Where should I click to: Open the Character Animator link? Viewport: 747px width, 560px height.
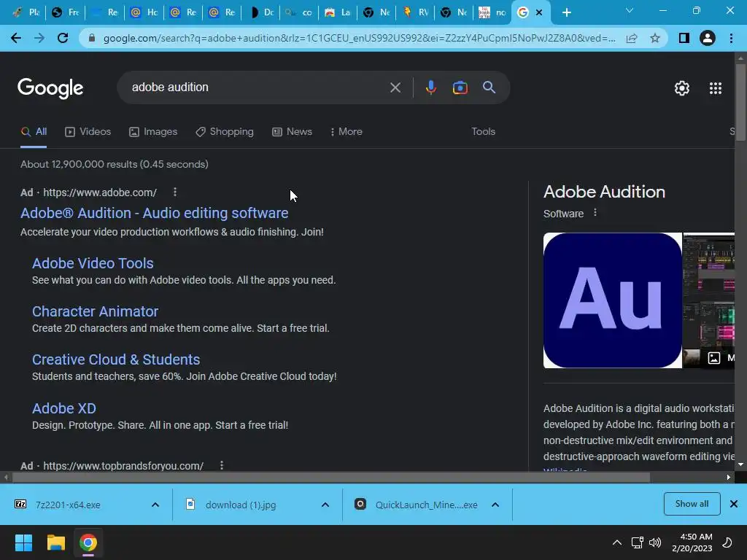tap(96, 311)
